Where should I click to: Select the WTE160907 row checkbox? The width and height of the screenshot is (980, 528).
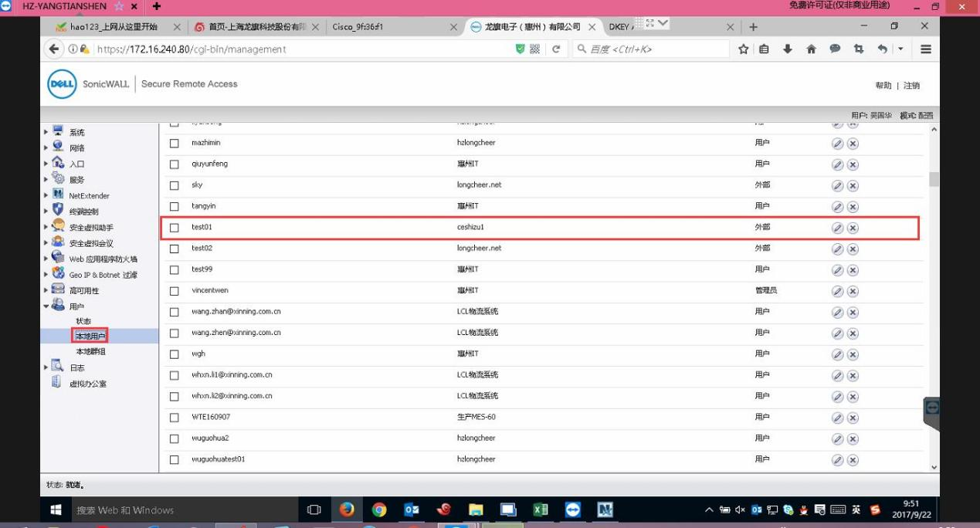[x=175, y=418]
